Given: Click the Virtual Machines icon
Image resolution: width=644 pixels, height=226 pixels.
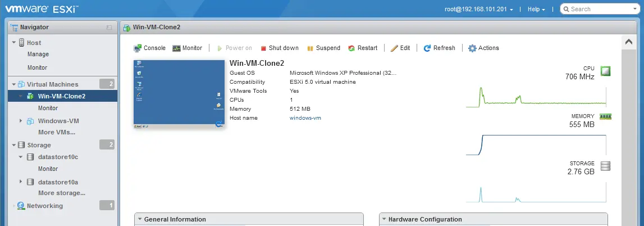Looking at the screenshot, I should point(22,84).
